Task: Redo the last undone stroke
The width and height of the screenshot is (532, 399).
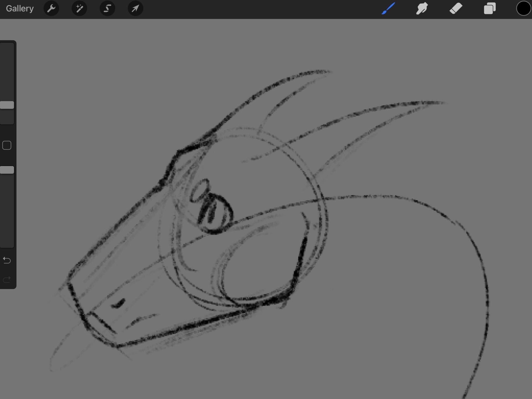Action: coord(7,279)
